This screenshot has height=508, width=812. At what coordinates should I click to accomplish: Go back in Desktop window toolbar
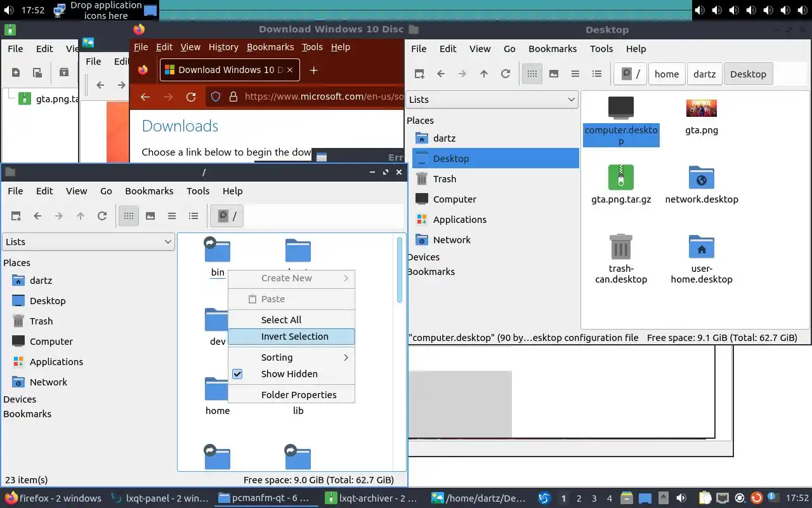pos(441,74)
